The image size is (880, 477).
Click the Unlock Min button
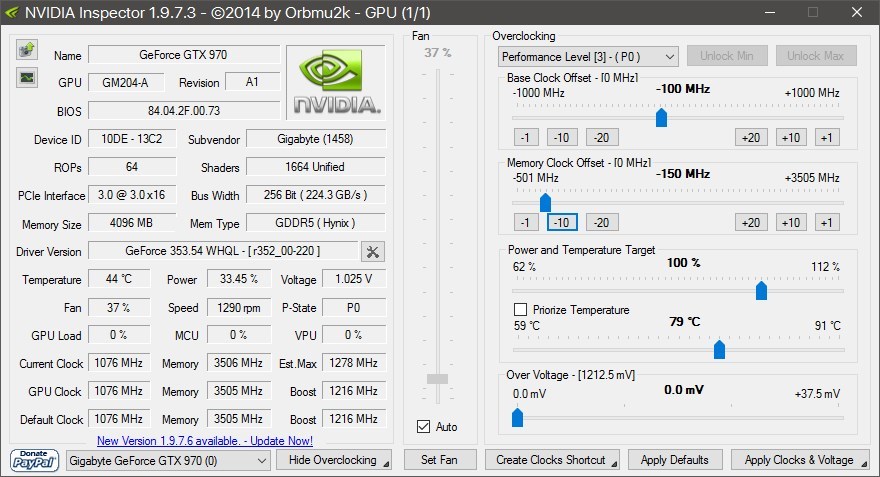tap(727, 56)
